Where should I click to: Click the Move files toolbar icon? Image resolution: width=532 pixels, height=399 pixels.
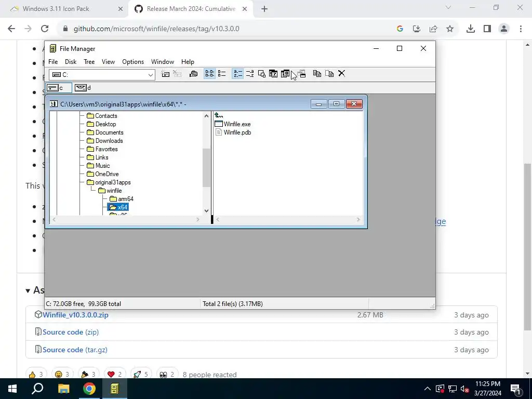click(329, 74)
